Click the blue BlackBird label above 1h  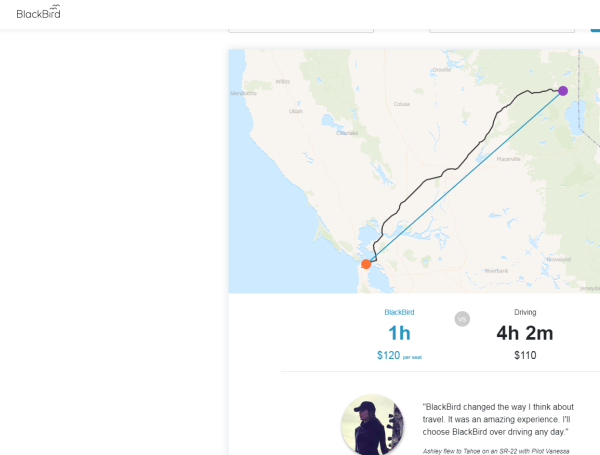(x=399, y=312)
